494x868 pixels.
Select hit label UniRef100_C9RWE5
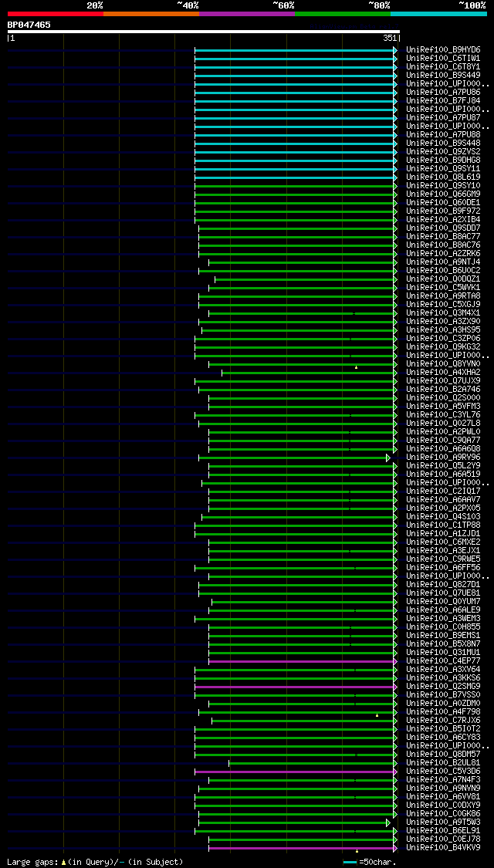click(x=443, y=559)
